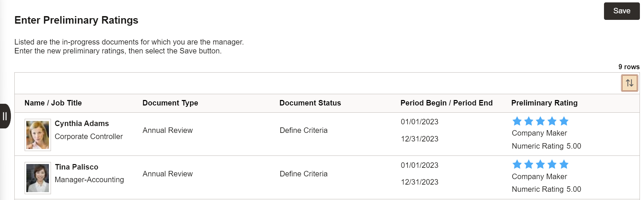644x200 pixels.
Task: Expand the collapsed left navigation panel handle
Action: pos(5,116)
